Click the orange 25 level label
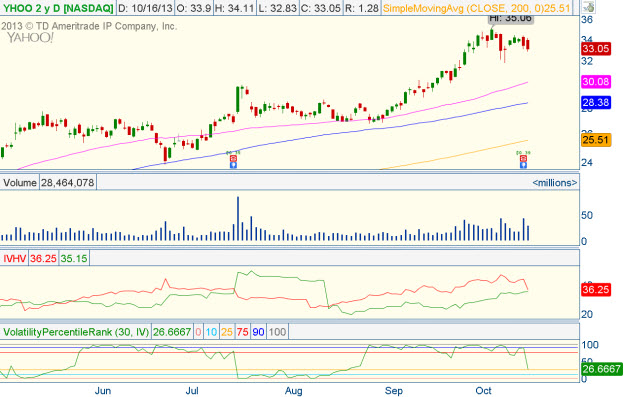The height and width of the screenshot is (397, 625). point(227,332)
